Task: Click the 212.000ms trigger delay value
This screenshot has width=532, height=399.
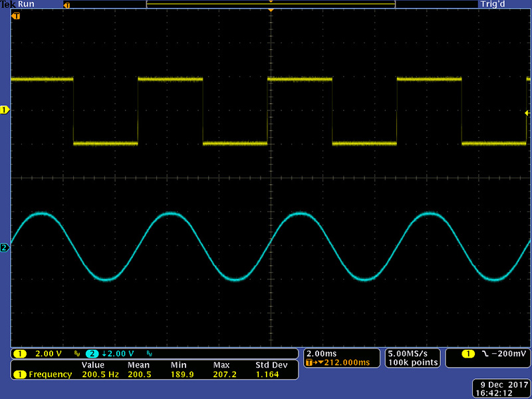Action: (x=342, y=362)
